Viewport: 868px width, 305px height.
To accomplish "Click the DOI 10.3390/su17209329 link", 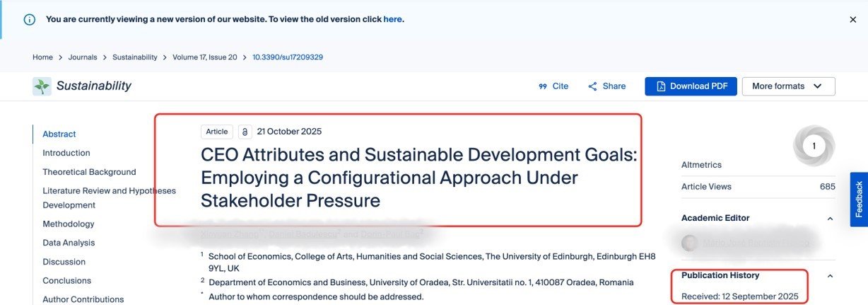I will click(288, 57).
